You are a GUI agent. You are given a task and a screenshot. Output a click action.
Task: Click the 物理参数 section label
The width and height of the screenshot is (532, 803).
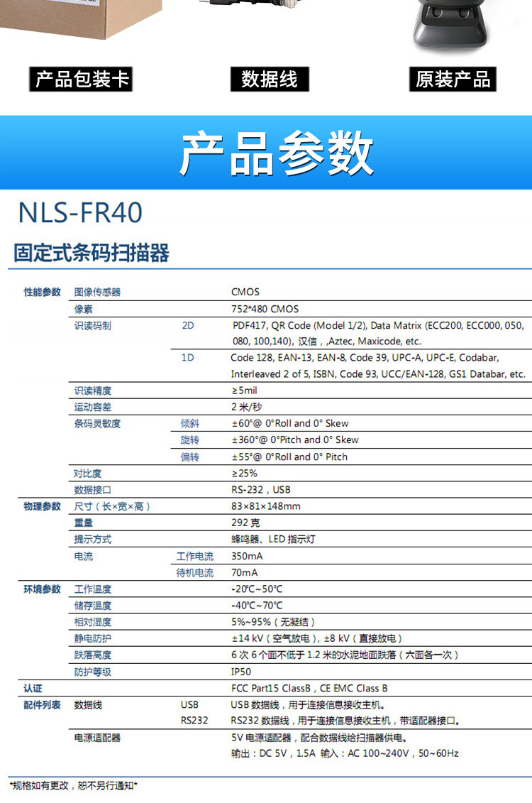[x=42, y=506]
